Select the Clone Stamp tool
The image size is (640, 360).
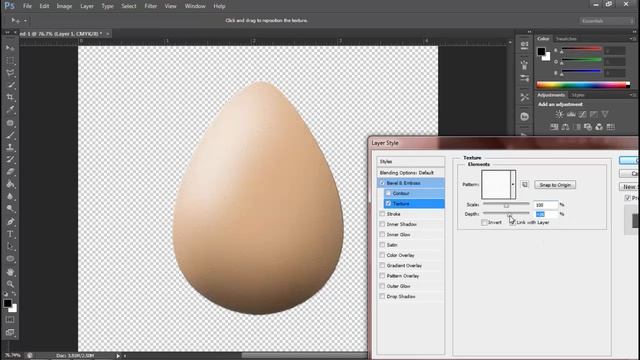point(10,147)
